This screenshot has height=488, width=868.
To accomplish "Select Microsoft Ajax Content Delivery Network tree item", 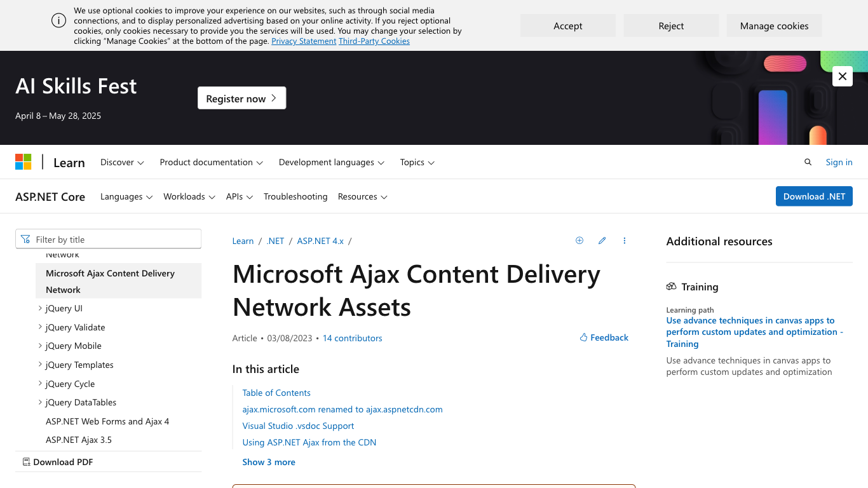I will pyautogui.click(x=118, y=281).
